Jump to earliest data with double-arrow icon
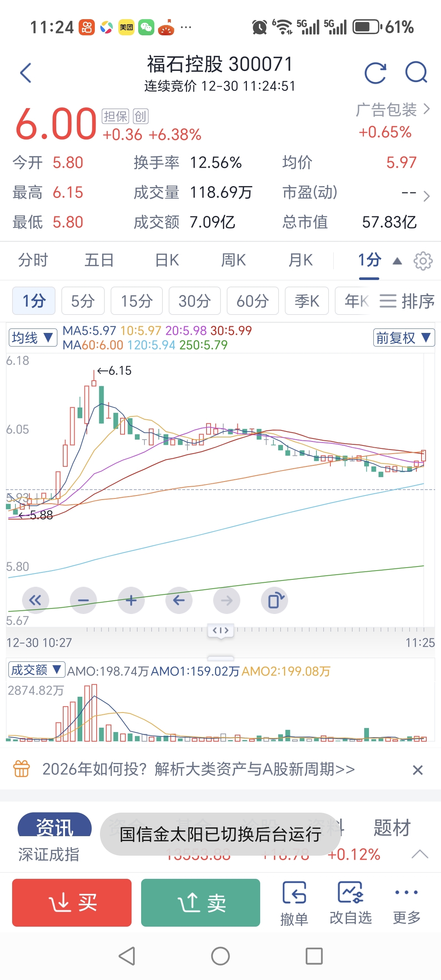 click(x=35, y=600)
